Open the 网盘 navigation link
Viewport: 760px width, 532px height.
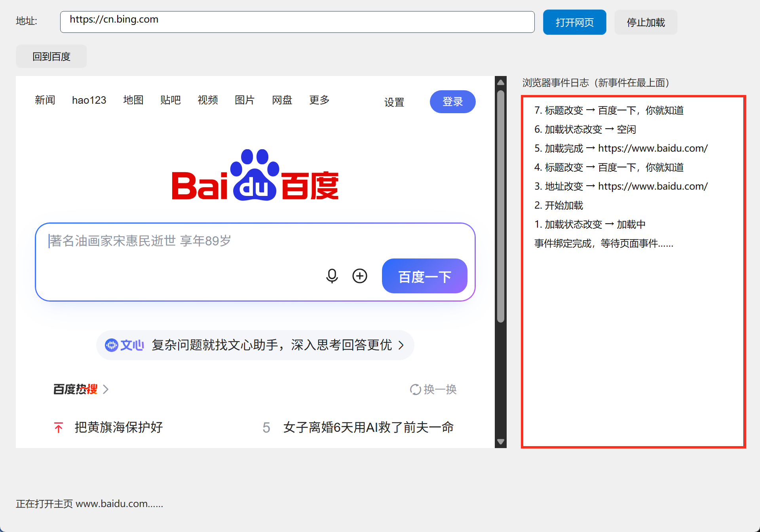coord(282,100)
